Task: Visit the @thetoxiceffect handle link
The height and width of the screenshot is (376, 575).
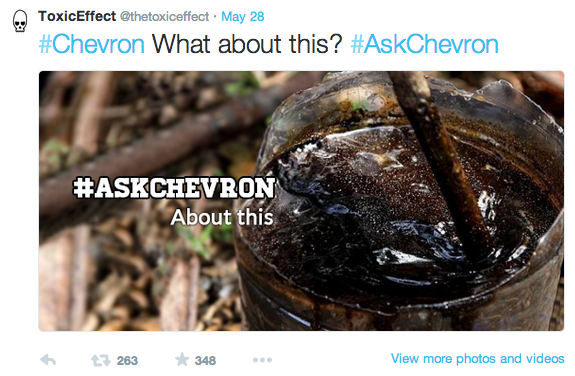Action: click(164, 17)
